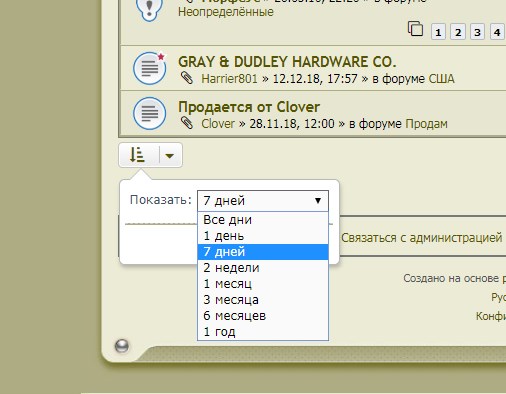
Task: Expand the arrow next to the sort button
Action: click(x=170, y=155)
